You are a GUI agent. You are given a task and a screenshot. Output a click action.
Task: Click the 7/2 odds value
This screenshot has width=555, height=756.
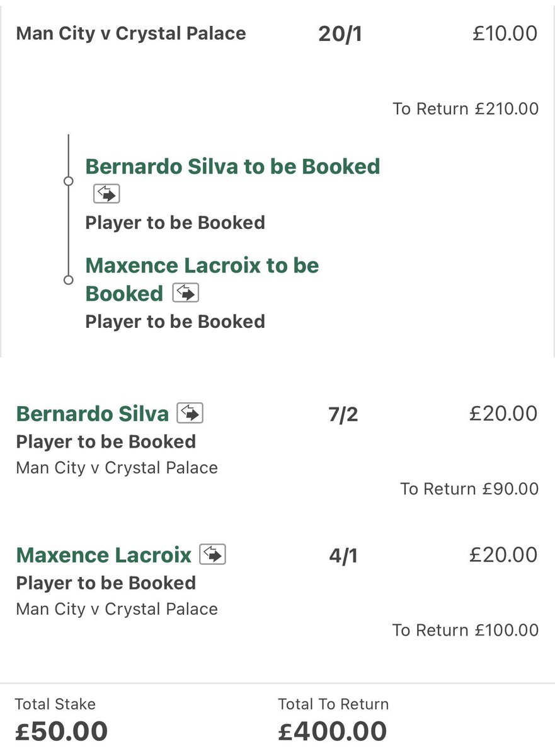[343, 414]
